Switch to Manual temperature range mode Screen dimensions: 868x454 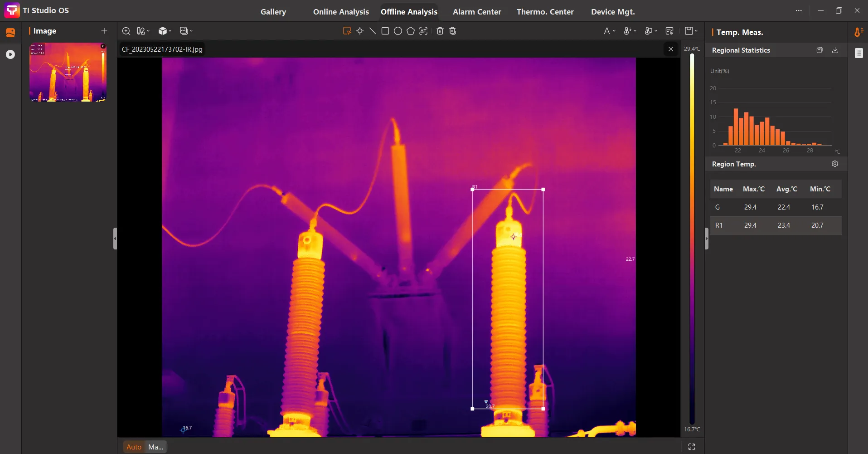point(155,447)
